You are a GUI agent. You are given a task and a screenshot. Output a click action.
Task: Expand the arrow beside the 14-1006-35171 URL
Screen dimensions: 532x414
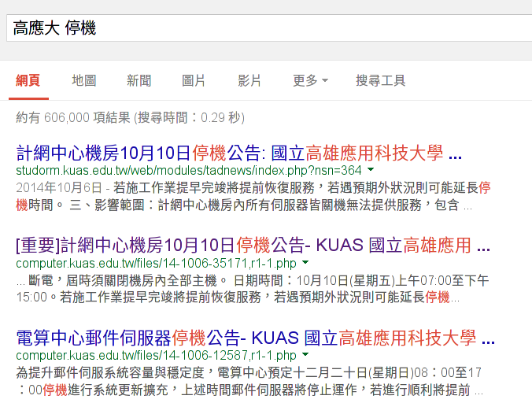[305, 262]
